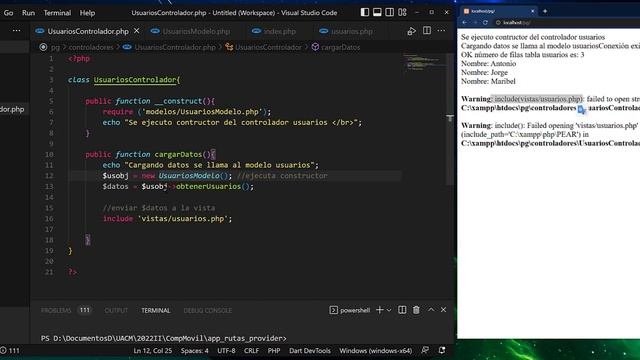640x360 pixels.
Task: Click include 'vistas/usuarios.php' code line
Action: 167,219
